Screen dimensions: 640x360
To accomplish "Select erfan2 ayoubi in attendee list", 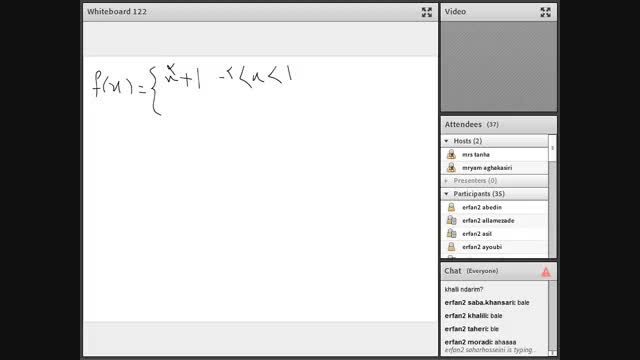I will click(494, 247).
